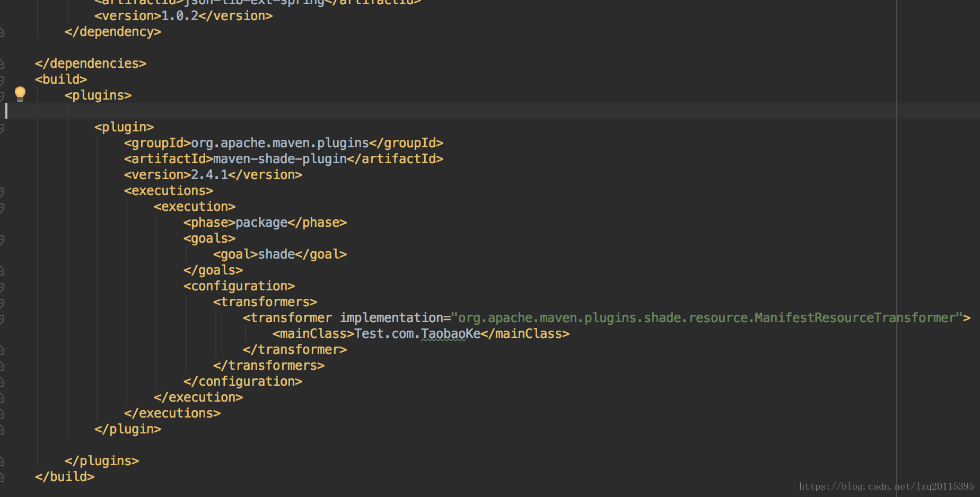The image size is (980, 497).
Task: Click the 2.4.1 version value
Action: tap(209, 175)
